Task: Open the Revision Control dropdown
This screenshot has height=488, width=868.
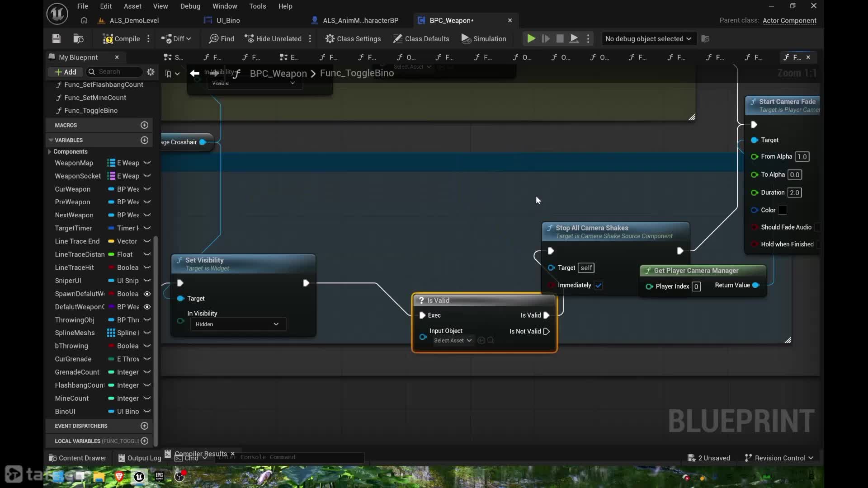Action: pos(779,458)
